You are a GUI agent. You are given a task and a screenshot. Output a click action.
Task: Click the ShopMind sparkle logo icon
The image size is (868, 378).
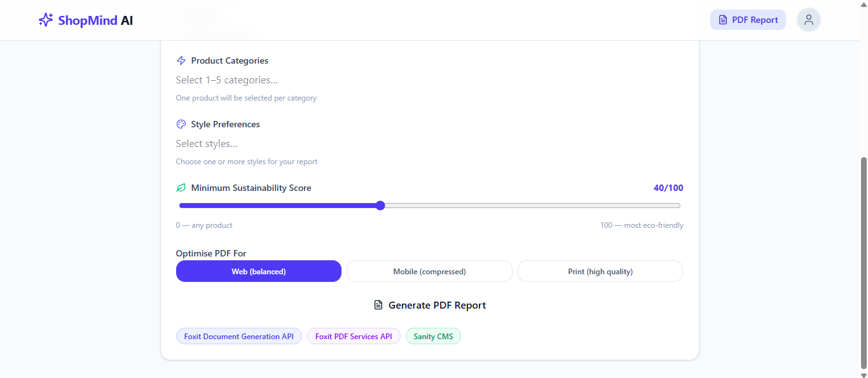[x=46, y=20]
